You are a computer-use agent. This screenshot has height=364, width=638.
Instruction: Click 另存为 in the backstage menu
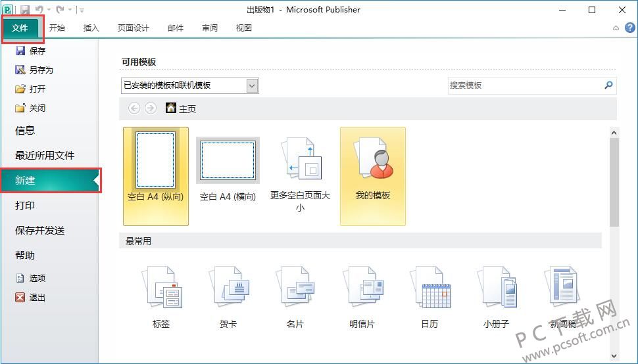(34, 70)
